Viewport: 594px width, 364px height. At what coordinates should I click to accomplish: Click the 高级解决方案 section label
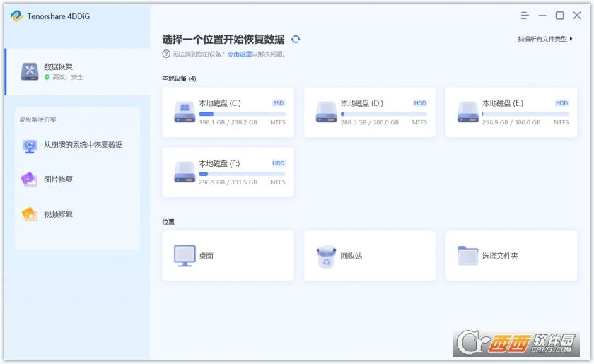click(38, 119)
